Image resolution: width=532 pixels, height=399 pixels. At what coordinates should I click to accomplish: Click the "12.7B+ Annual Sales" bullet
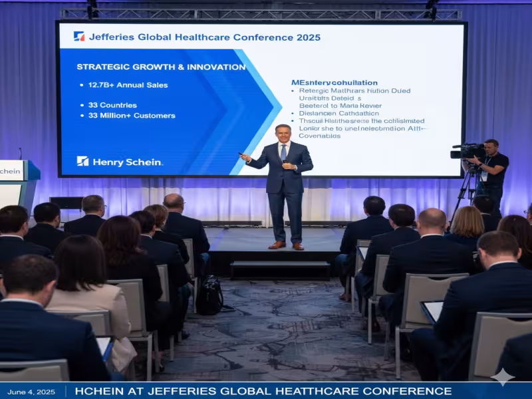[128, 85]
